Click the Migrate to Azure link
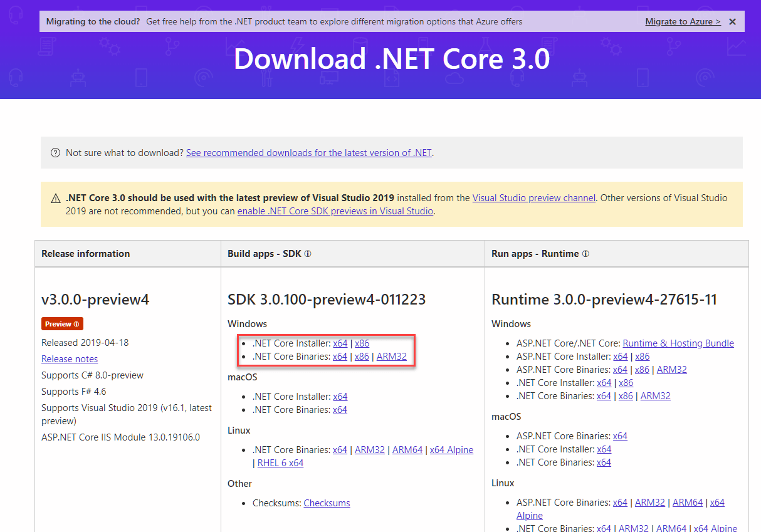The image size is (761, 532). pyautogui.click(x=683, y=21)
